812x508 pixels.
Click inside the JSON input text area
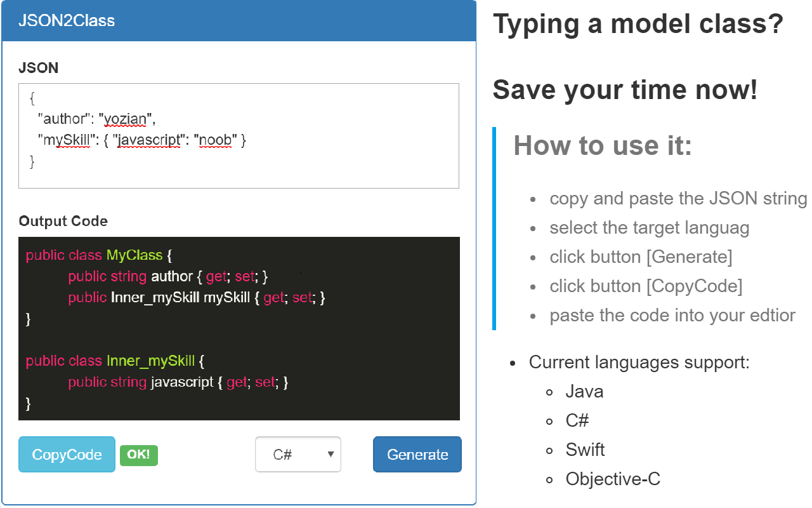238,133
